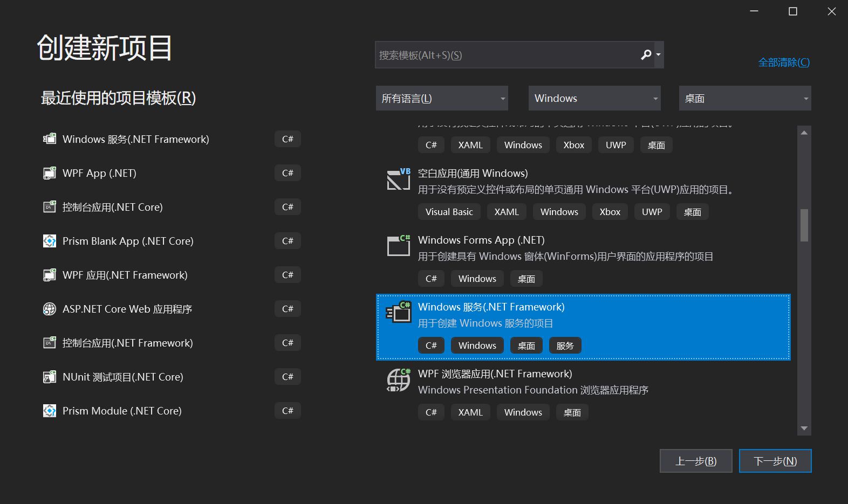This screenshot has width=848, height=504.
Task: Open the 桌面 project type dropdown
Action: click(x=745, y=98)
